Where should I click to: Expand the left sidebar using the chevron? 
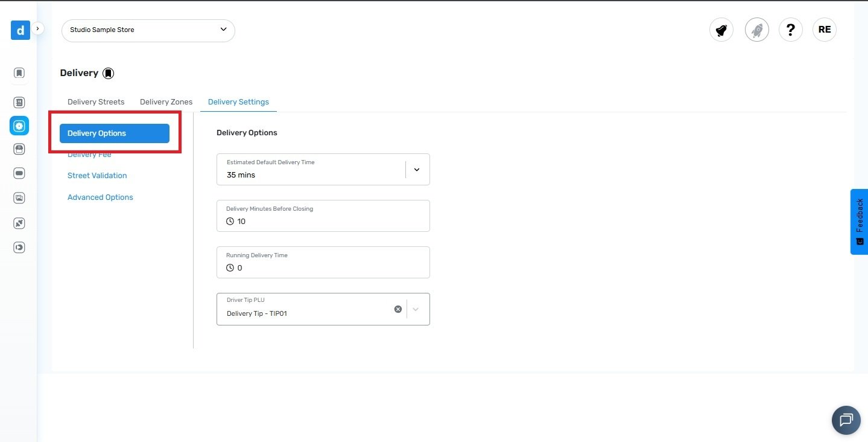(x=38, y=28)
